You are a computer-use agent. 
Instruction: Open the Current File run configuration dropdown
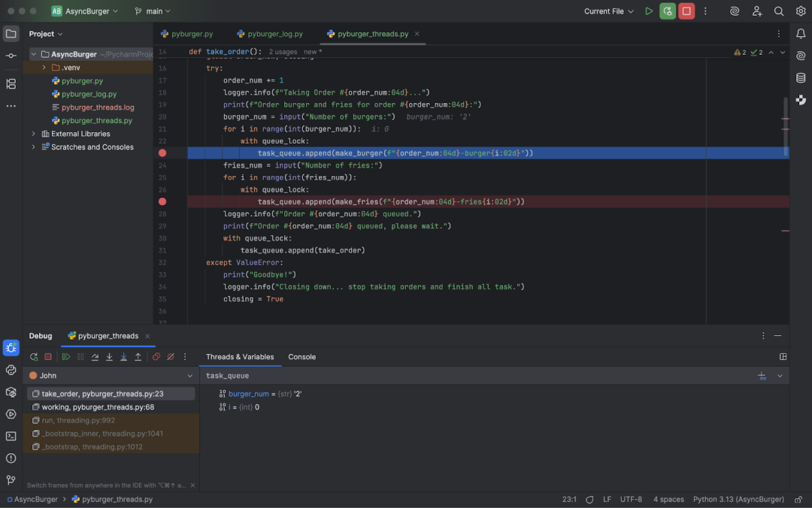point(608,11)
